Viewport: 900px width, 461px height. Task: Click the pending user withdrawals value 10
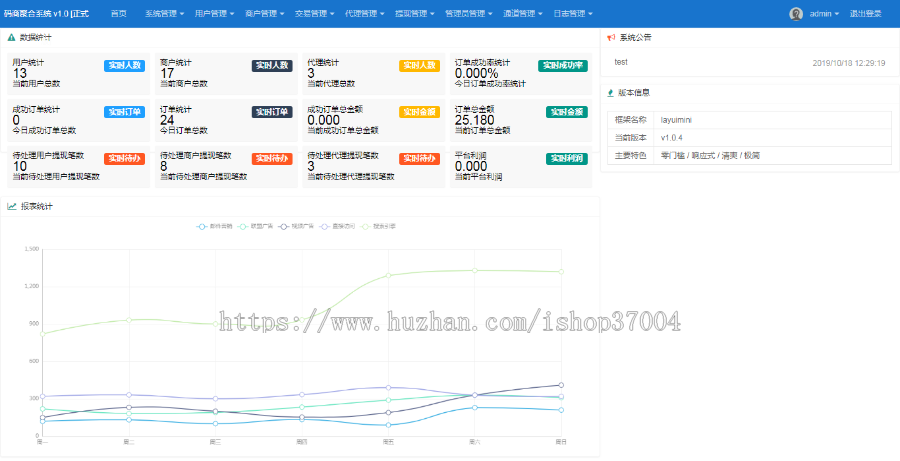point(20,166)
